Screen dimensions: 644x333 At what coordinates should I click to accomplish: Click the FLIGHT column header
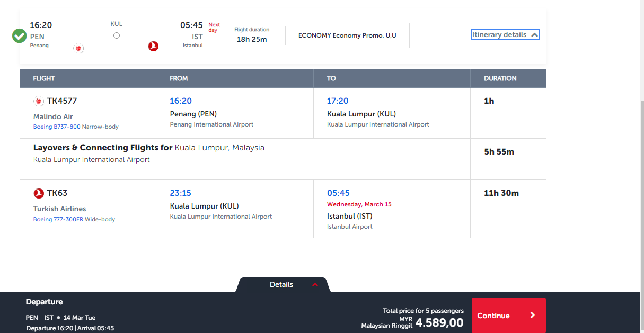(44, 78)
